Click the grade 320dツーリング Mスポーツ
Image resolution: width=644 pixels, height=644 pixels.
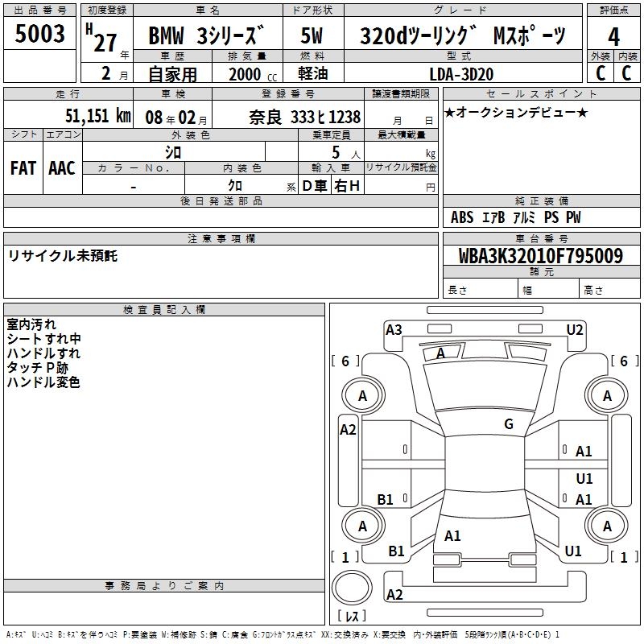click(x=463, y=35)
